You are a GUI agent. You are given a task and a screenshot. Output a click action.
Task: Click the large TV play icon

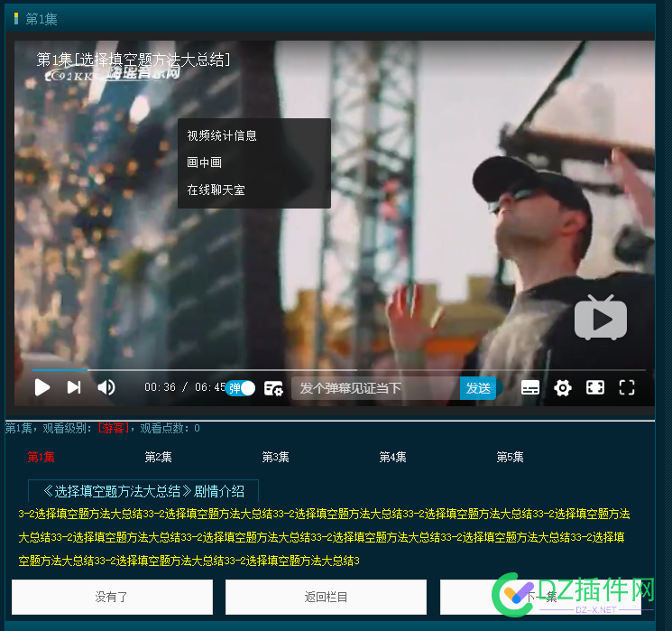click(601, 318)
